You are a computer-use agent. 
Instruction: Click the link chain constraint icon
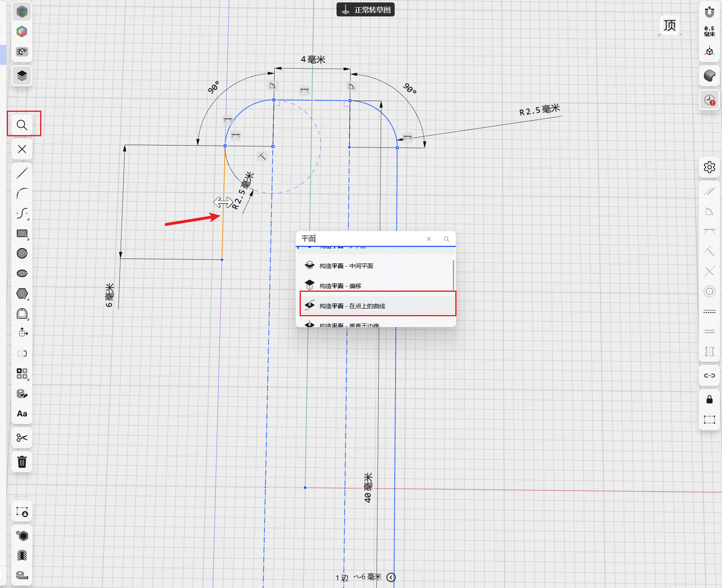tap(709, 376)
